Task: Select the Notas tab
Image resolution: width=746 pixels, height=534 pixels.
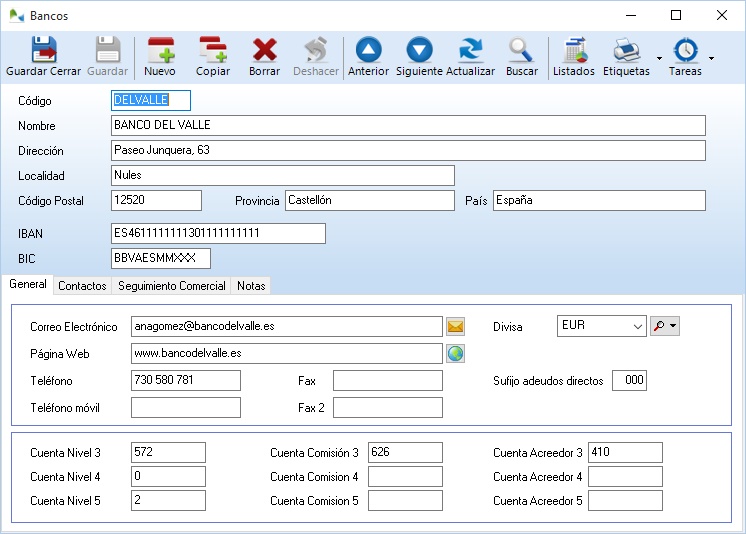Action: pos(251,286)
